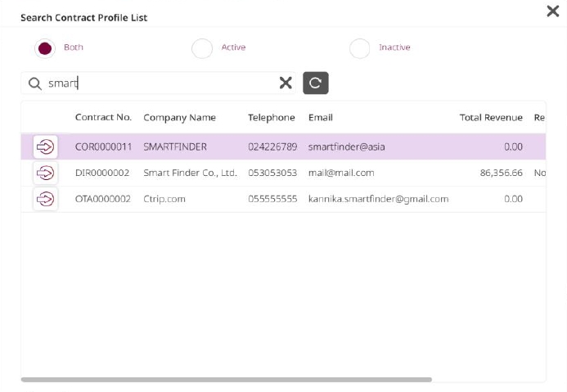Click the Telephone column header

(x=272, y=117)
